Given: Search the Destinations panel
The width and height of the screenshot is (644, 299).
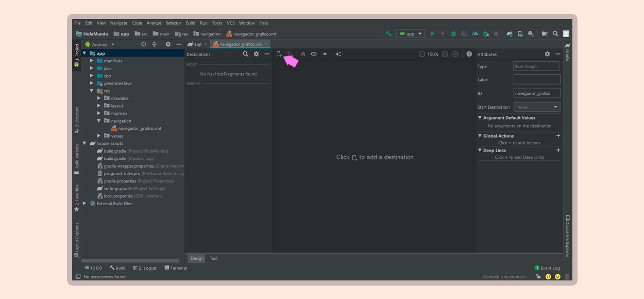Looking at the screenshot, I should 246,54.
